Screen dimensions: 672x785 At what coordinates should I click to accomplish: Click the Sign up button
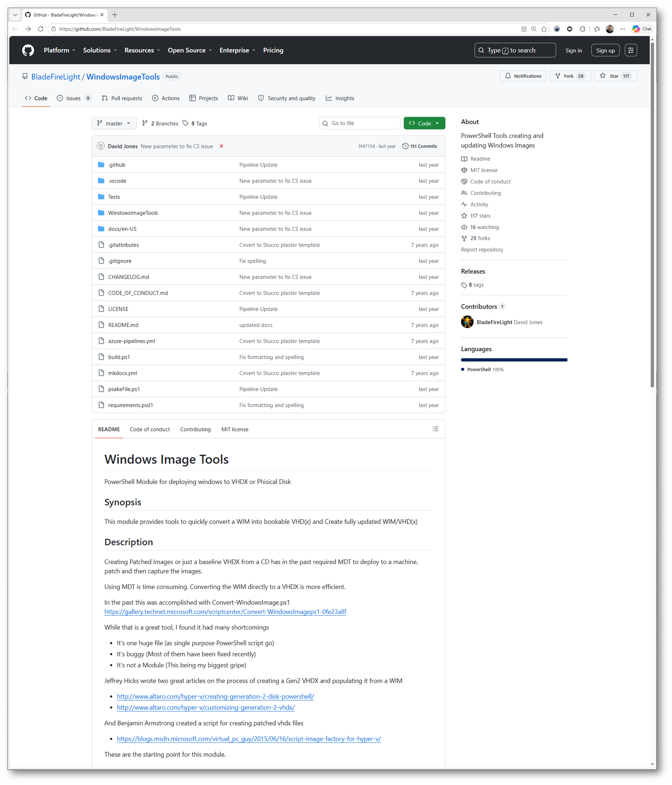point(605,51)
